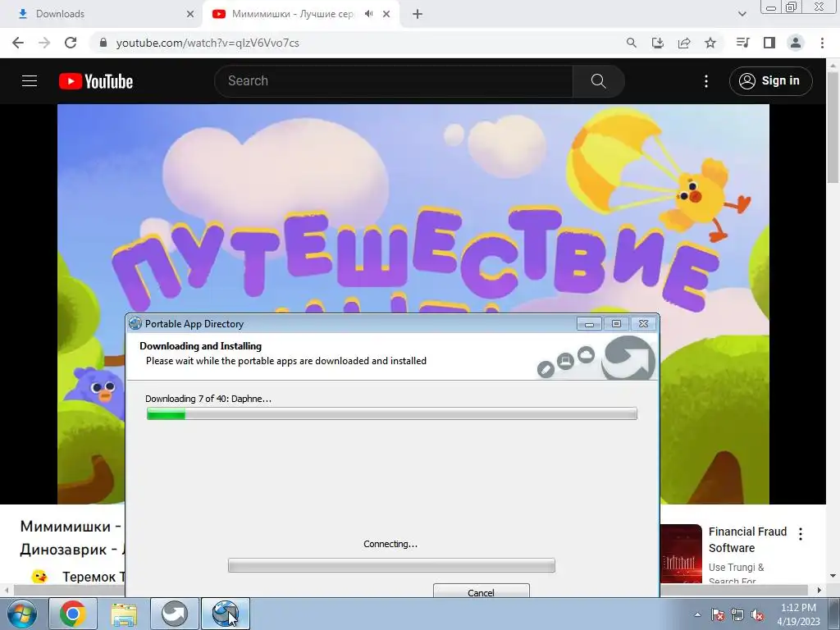Click the Путешествие video player
The image size is (840, 630).
(x=413, y=209)
